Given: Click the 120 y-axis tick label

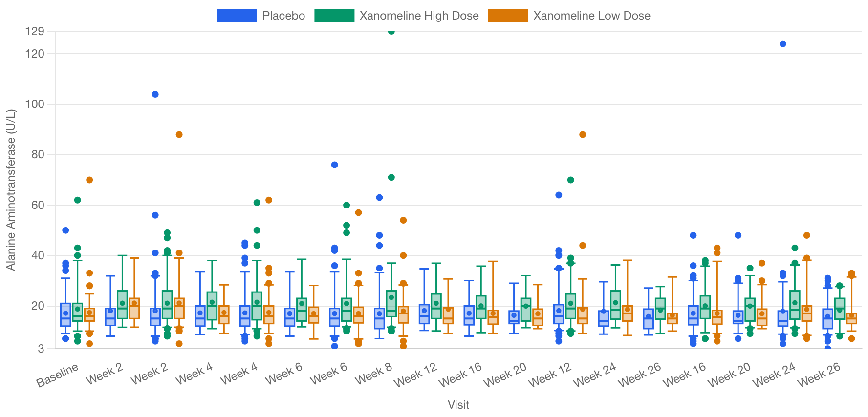Looking at the screenshot, I should click(35, 54).
